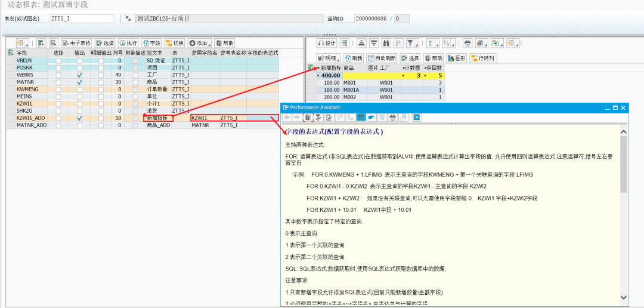Close Performance Assistant via toolbar X icon
Viewport: 644px width, 308px height.
click(416, 117)
